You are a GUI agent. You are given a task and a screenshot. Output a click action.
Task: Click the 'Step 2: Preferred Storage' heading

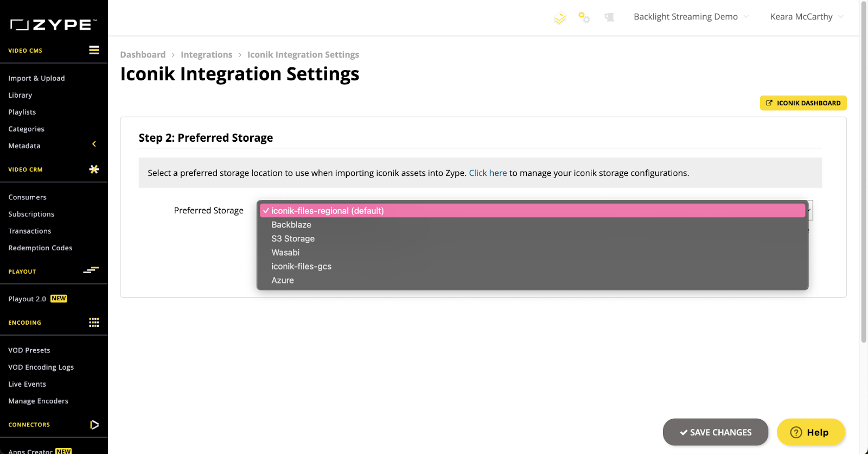(x=206, y=138)
